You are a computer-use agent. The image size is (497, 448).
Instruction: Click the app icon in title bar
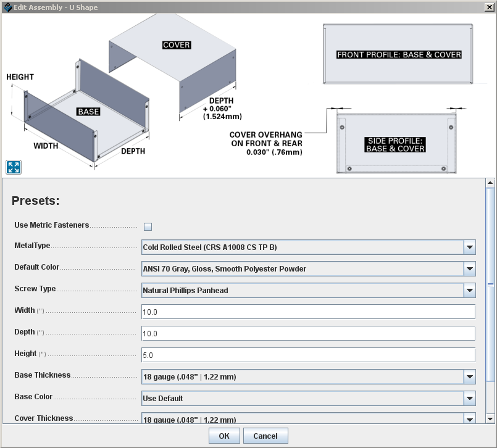(x=7, y=7)
